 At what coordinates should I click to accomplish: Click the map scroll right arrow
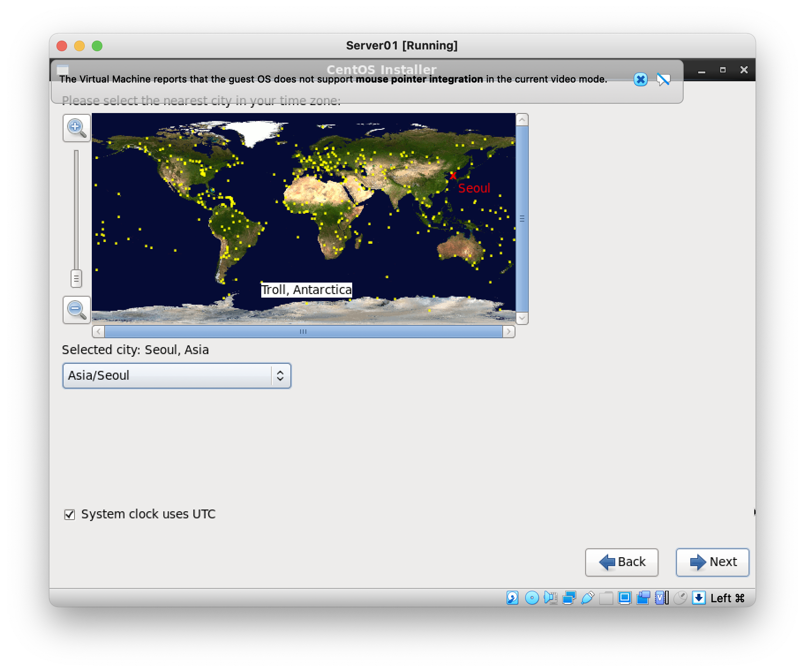(509, 332)
